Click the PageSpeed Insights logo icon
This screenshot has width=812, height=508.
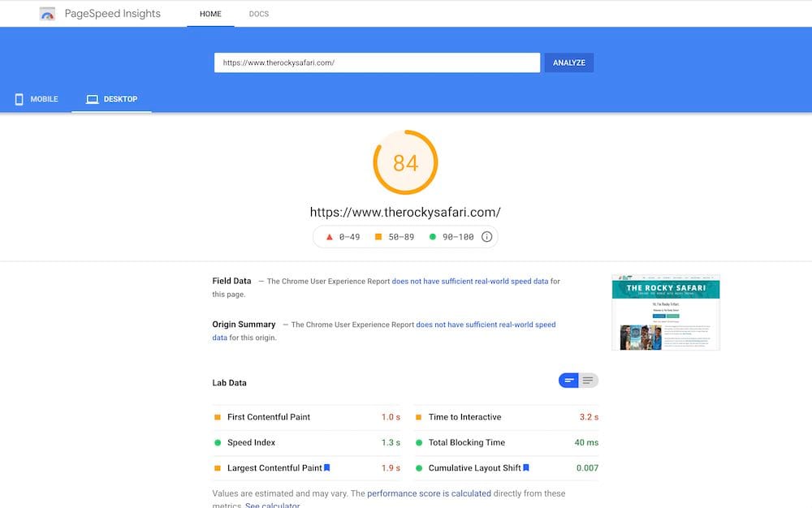47,14
